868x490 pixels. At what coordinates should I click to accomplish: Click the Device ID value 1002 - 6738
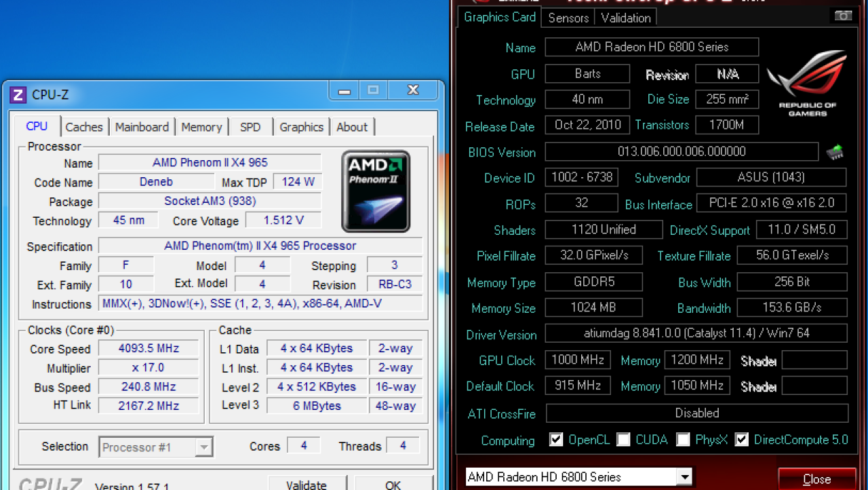click(x=582, y=177)
